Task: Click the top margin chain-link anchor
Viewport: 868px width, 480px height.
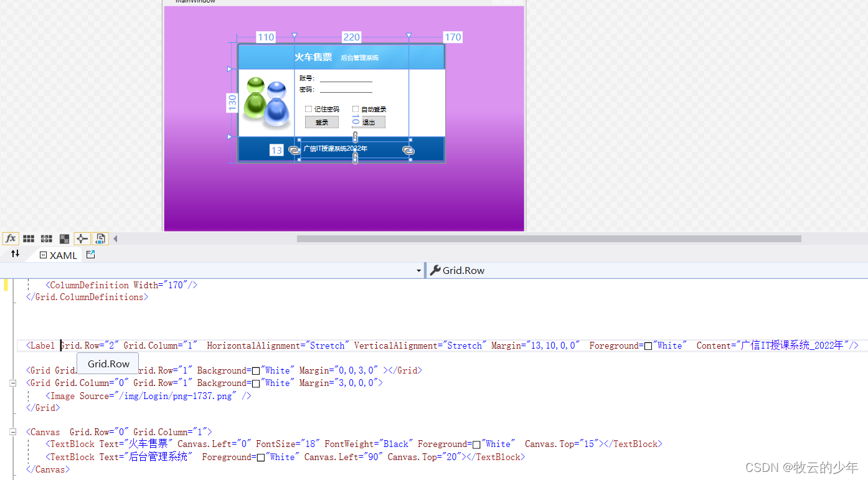Action: (356, 136)
